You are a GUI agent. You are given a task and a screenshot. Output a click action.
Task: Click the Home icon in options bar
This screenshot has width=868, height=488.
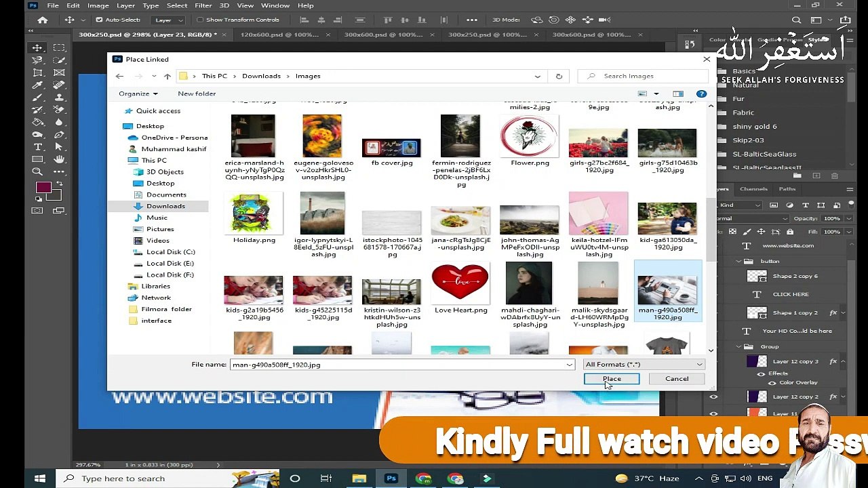pos(43,20)
